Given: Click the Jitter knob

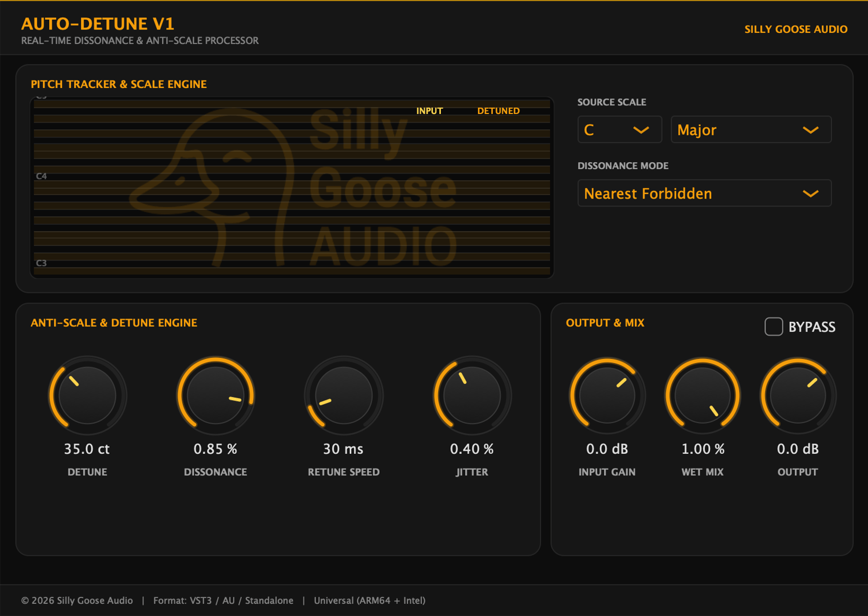Looking at the screenshot, I should (472, 395).
